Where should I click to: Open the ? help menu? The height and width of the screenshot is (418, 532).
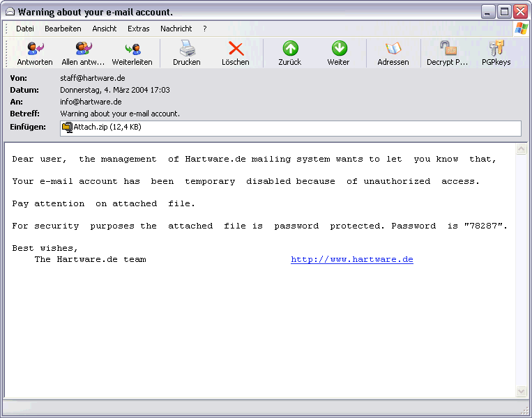205,29
